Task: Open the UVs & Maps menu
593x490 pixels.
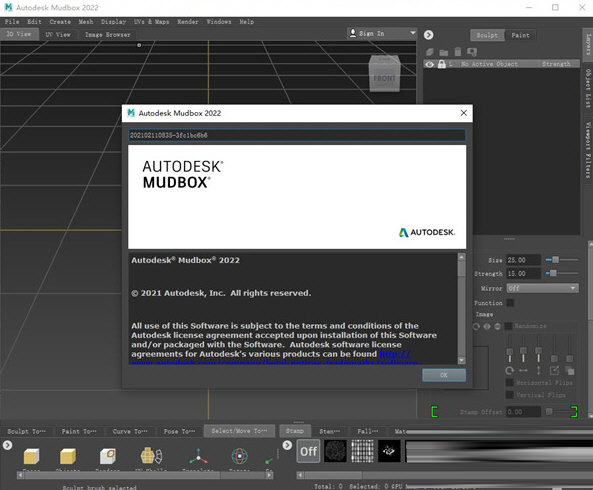Action: click(x=152, y=22)
